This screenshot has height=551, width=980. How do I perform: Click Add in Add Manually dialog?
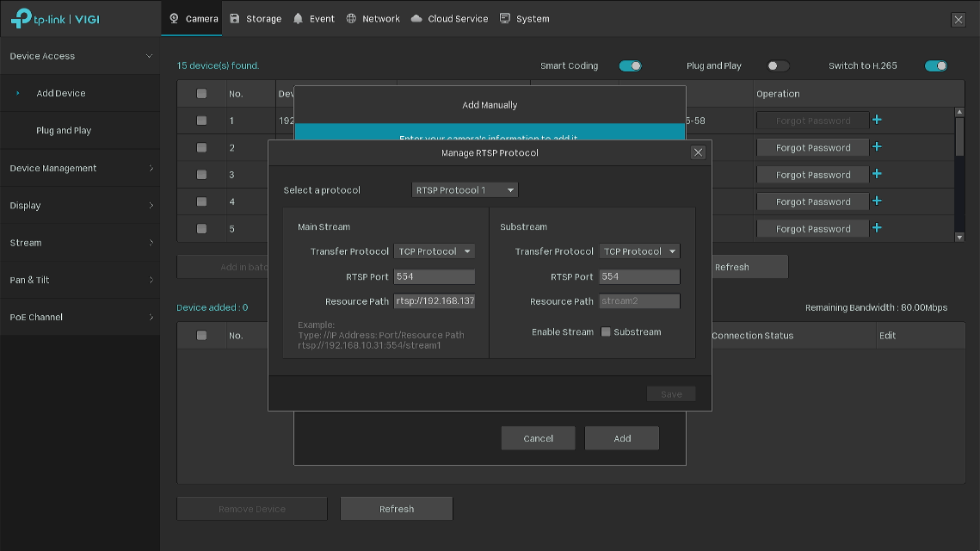click(x=622, y=438)
